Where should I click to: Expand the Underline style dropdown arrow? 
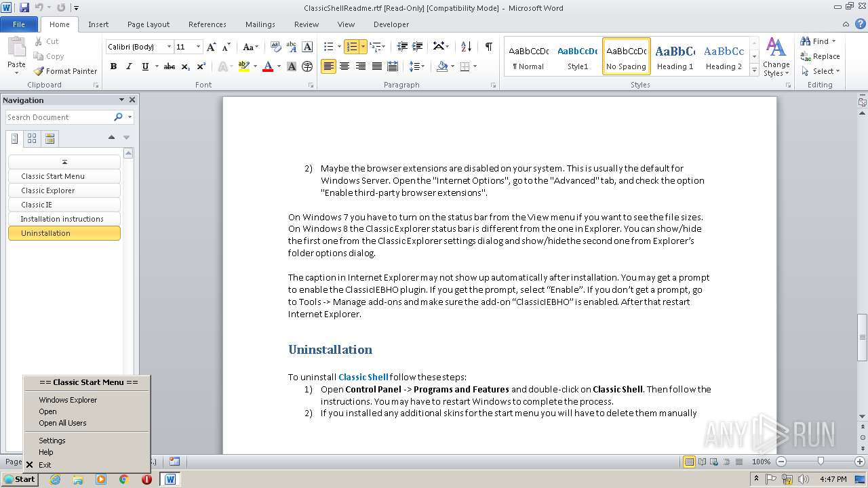point(157,66)
